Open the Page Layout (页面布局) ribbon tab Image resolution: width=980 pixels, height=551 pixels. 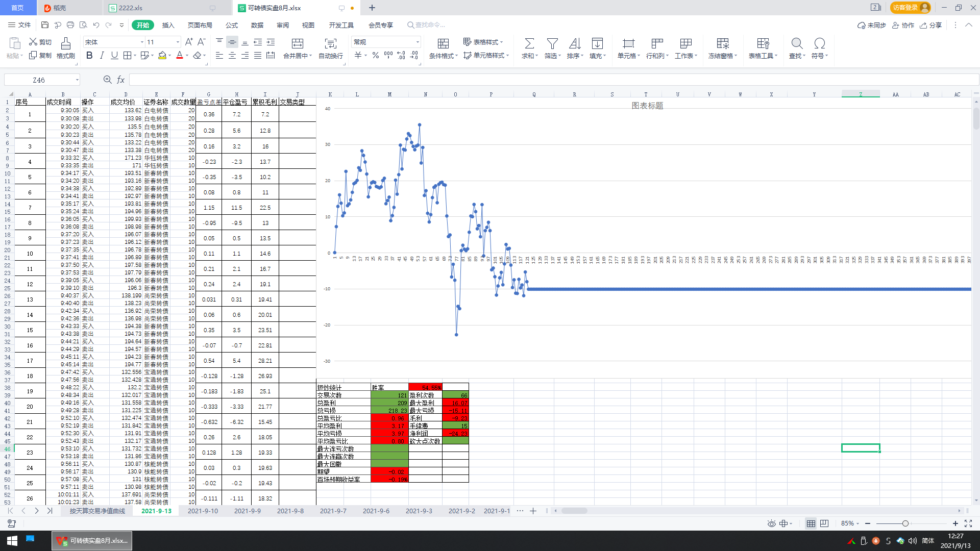200,25
